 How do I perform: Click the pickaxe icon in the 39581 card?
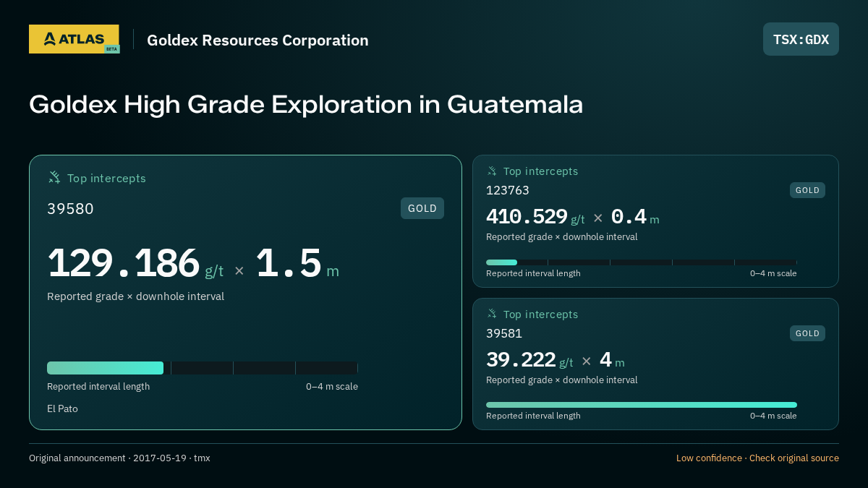point(492,314)
